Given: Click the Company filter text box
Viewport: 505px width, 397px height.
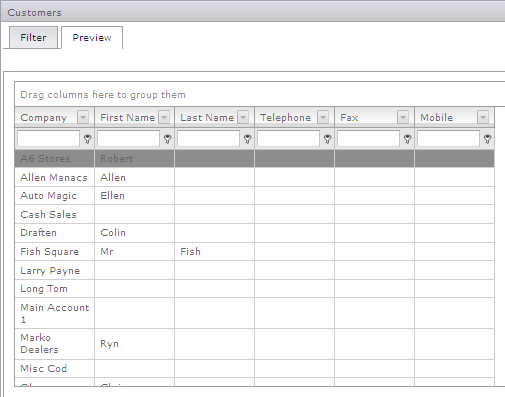Looking at the screenshot, I should (48, 139).
